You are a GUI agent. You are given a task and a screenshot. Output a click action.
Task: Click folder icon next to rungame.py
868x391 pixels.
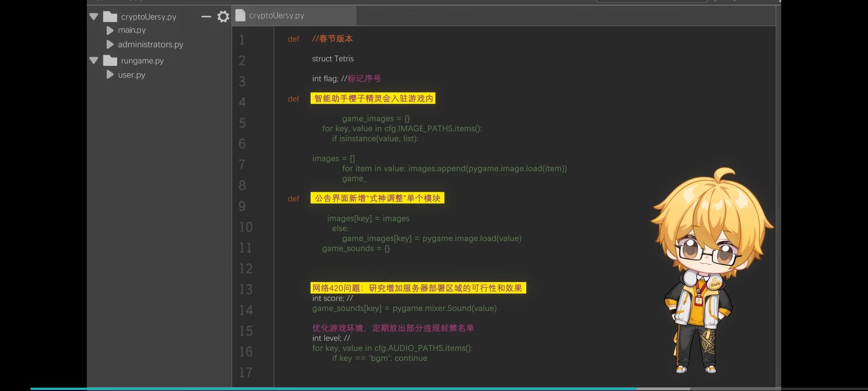point(110,60)
